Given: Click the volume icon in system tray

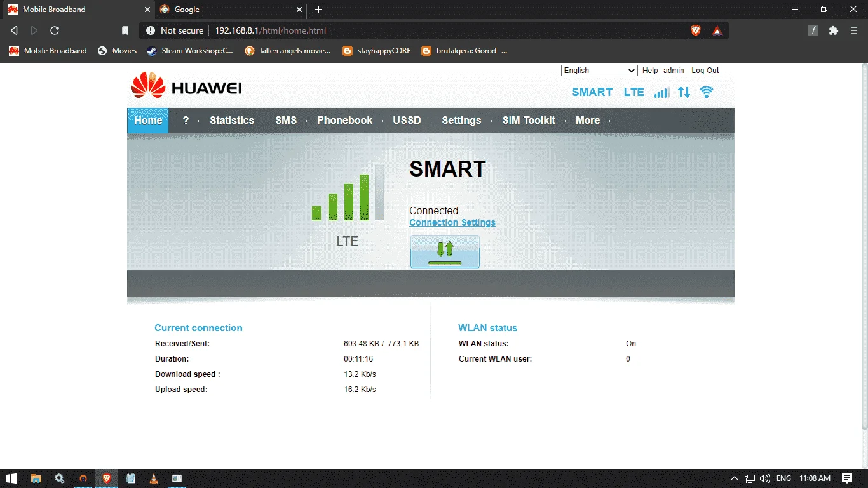Looking at the screenshot, I should click(x=764, y=478).
